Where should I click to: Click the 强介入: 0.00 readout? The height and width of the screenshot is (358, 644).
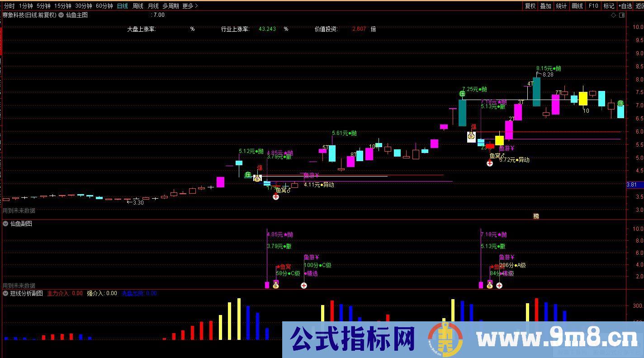click(102, 293)
